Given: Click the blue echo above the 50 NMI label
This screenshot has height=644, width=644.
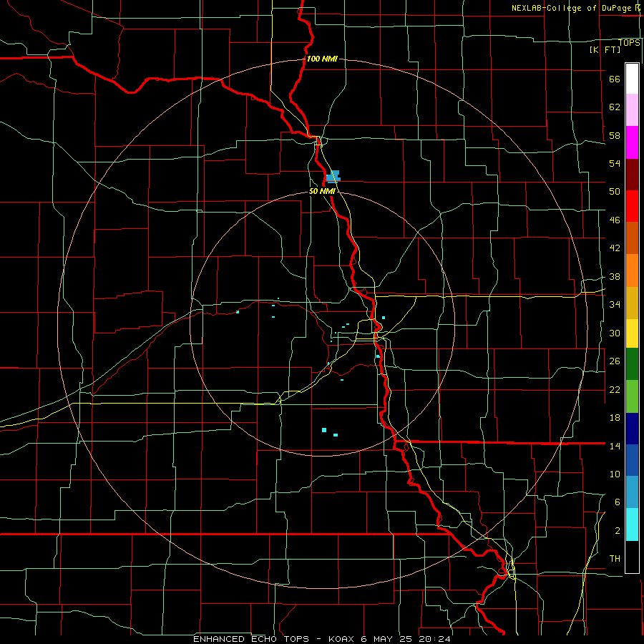Looking at the screenshot, I should point(333,176).
